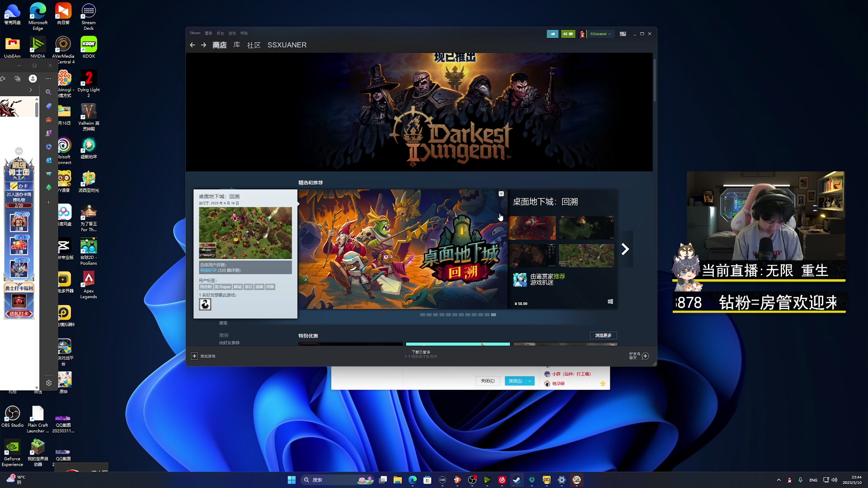This screenshot has height=488, width=868.
Task: Click the 浏览更多 browse more button
Action: [x=603, y=335]
